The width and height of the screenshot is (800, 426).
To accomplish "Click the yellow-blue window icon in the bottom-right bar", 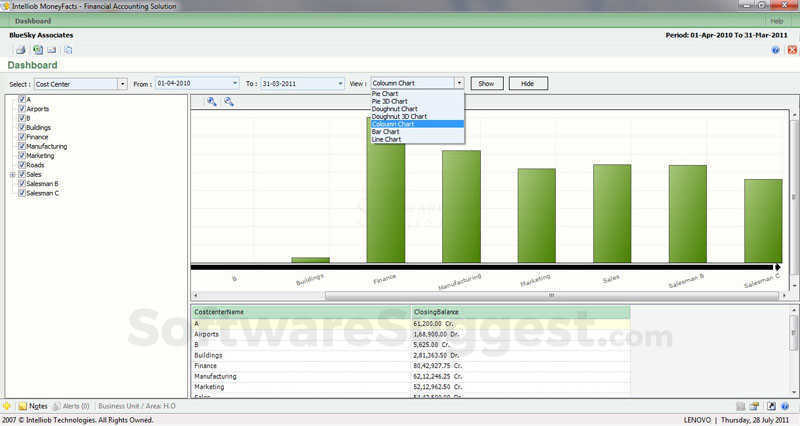I will click(755, 407).
